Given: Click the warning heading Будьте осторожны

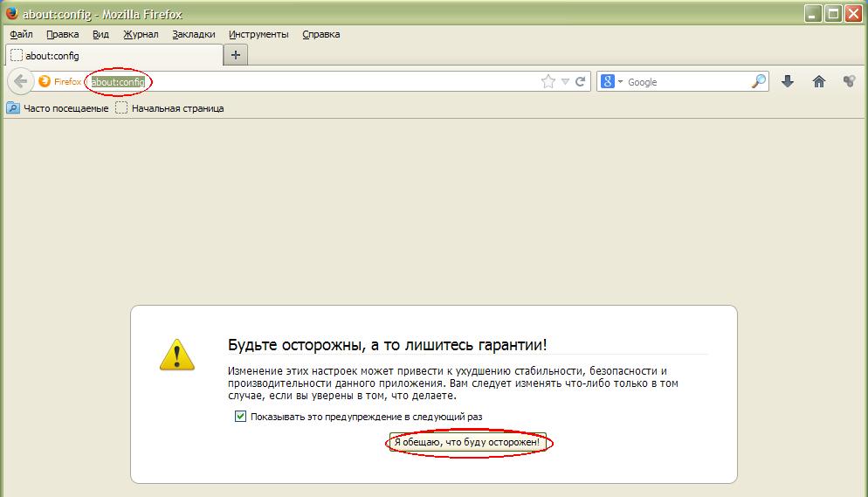Looking at the screenshot, I should pyautogui.click(x=387, y=345).
